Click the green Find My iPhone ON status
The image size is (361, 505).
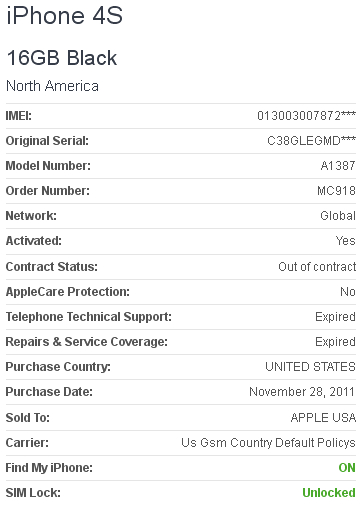347,468
